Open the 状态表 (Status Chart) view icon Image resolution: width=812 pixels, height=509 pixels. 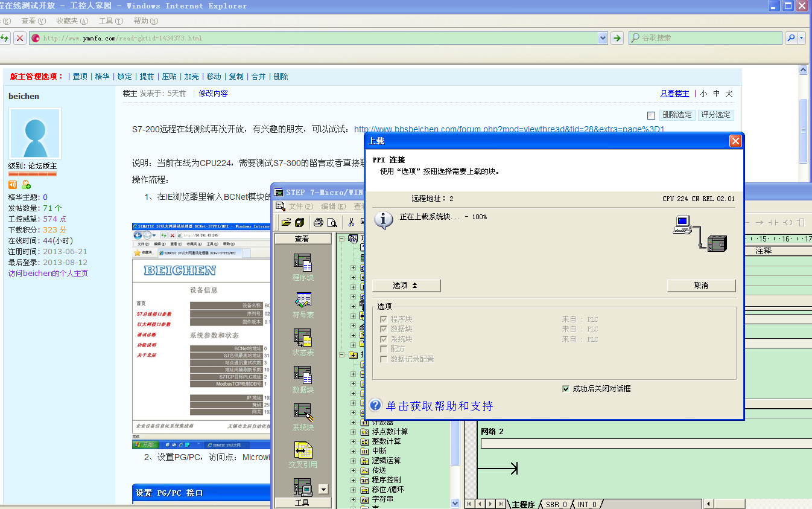[x=302, y=338]
